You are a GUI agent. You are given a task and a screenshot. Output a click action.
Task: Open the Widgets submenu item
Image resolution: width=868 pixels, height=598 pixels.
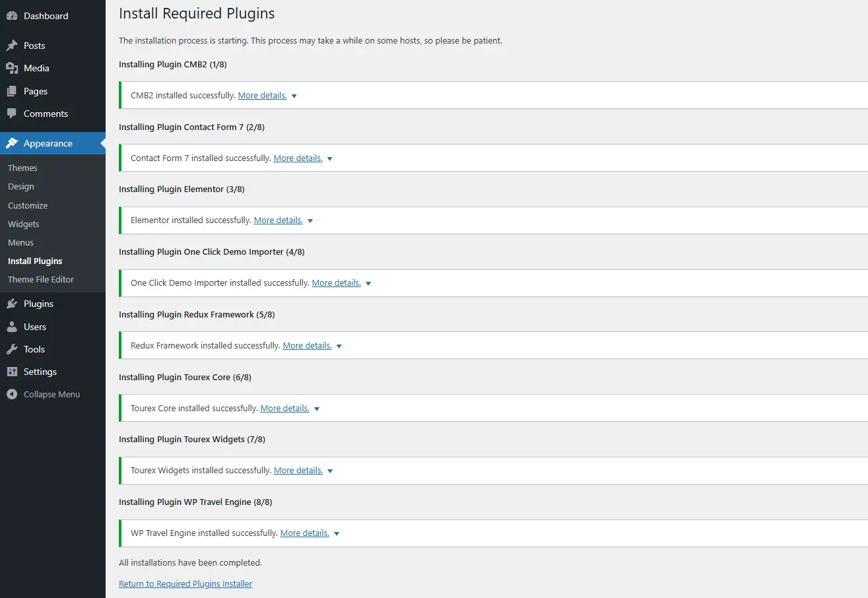24,224
